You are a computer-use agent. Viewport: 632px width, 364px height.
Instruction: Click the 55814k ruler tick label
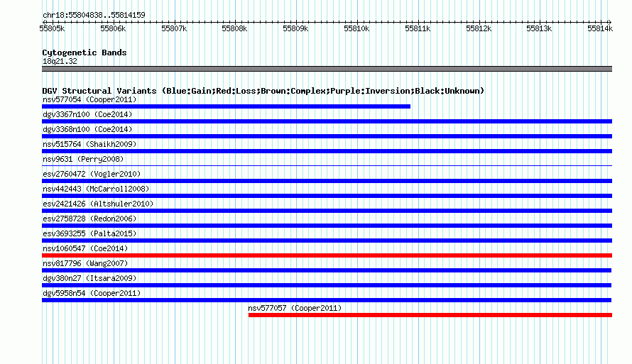tap(600, 28)
